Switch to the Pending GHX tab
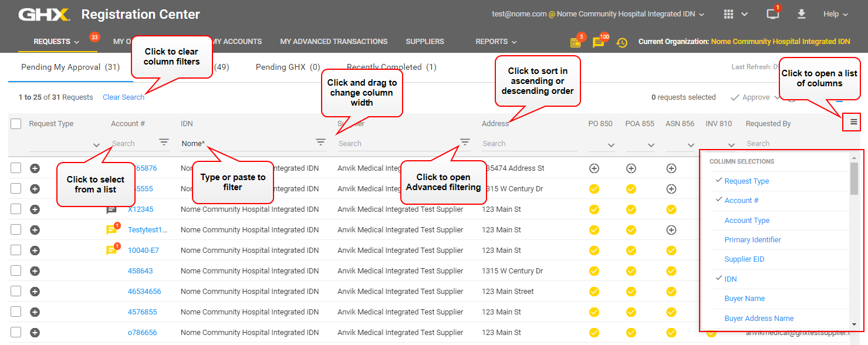This screenshot has height=345, width=868. pos(288,67)
